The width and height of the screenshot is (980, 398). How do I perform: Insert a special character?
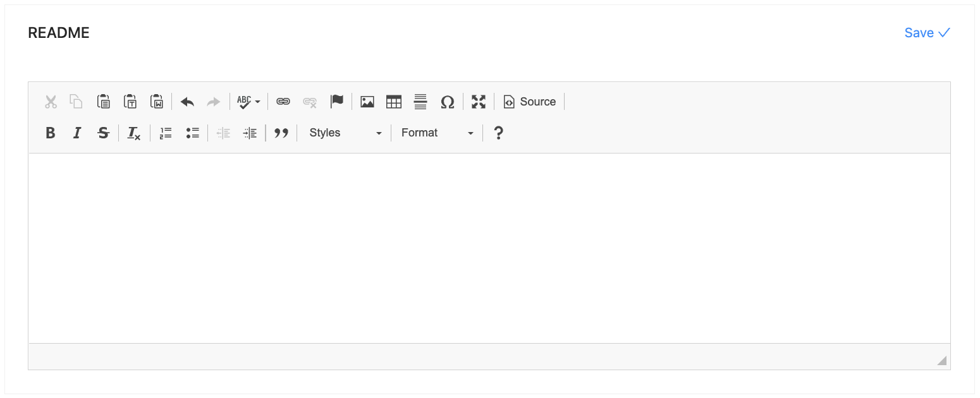click(448, 101)
